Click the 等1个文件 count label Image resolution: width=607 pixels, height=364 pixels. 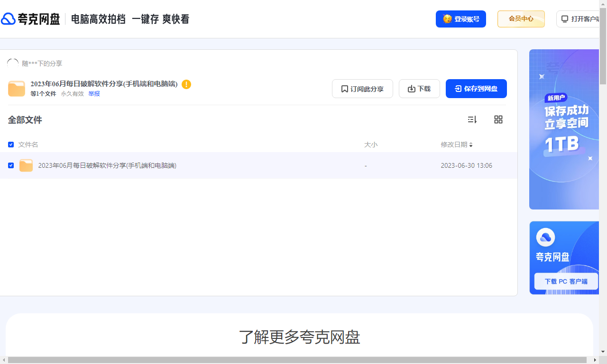pos(43,94)
